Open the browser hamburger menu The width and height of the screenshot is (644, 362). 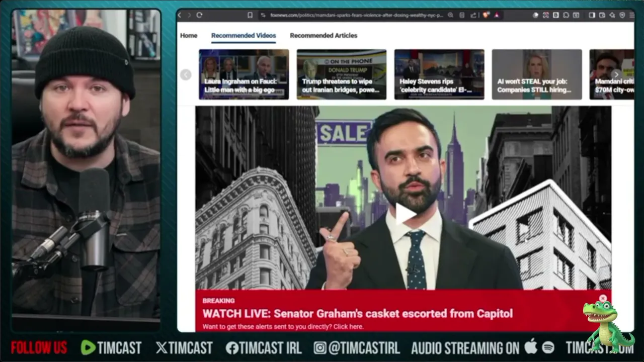[632, 15]
